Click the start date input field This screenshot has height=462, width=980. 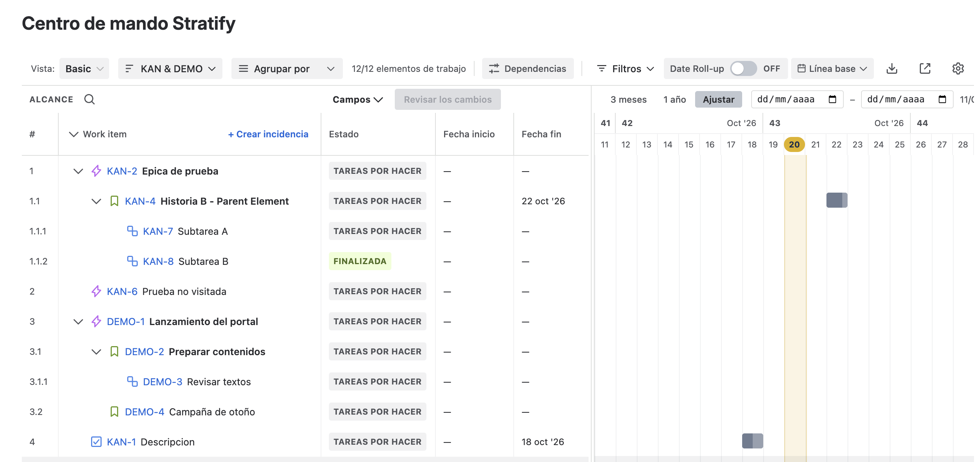(x=797, y=99)
